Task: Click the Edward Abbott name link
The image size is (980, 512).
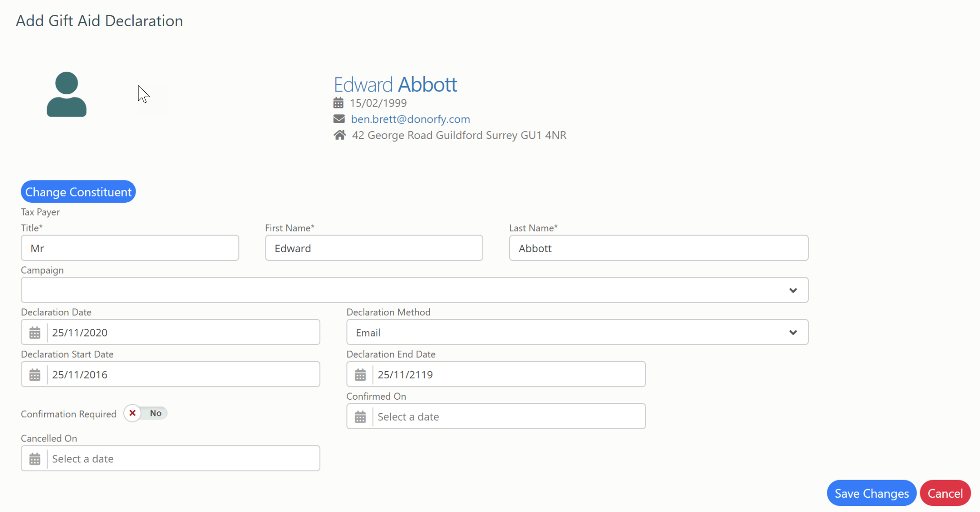Action: tap(395, 84)
